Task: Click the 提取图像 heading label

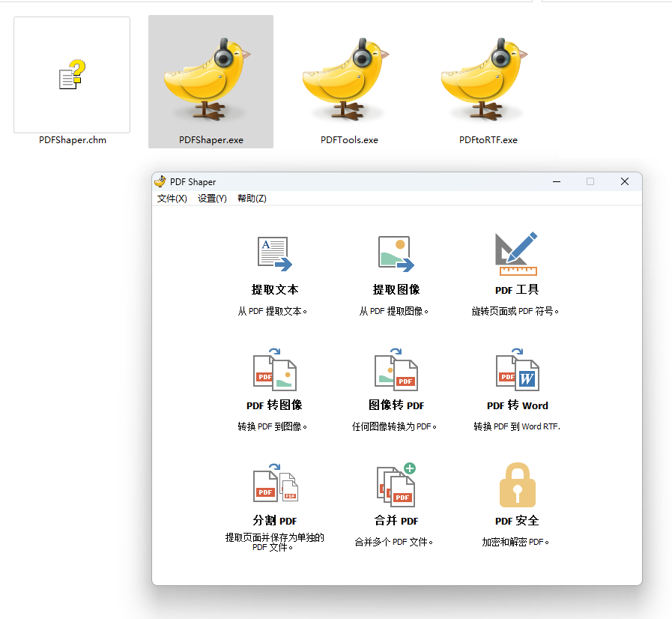Action: [396, 290]
